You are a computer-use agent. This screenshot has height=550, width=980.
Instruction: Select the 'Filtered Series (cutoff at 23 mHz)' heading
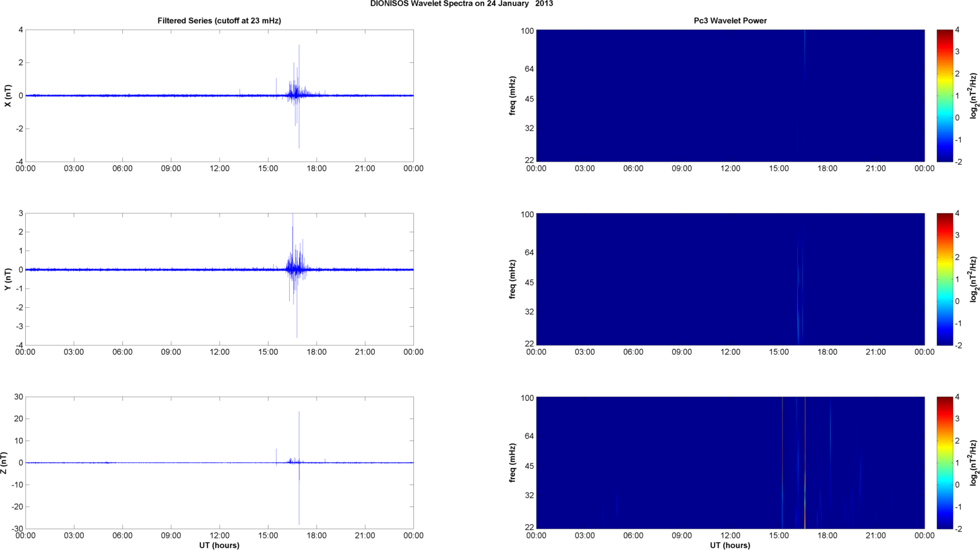[x=219, y=21]
